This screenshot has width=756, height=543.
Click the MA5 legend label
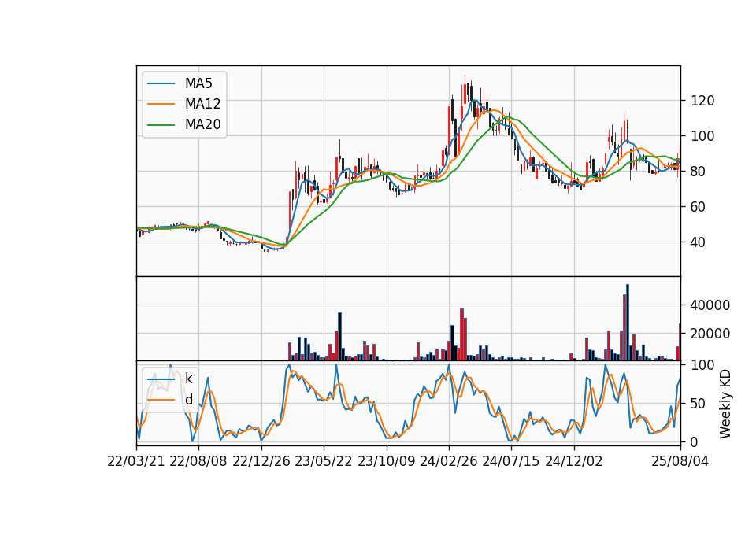(198, 83)
